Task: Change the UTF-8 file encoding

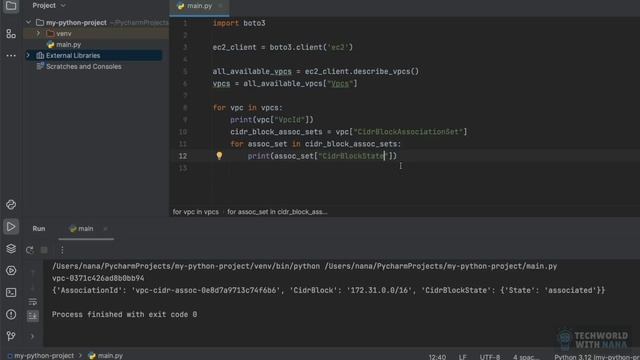Action: tap(490, 357)
